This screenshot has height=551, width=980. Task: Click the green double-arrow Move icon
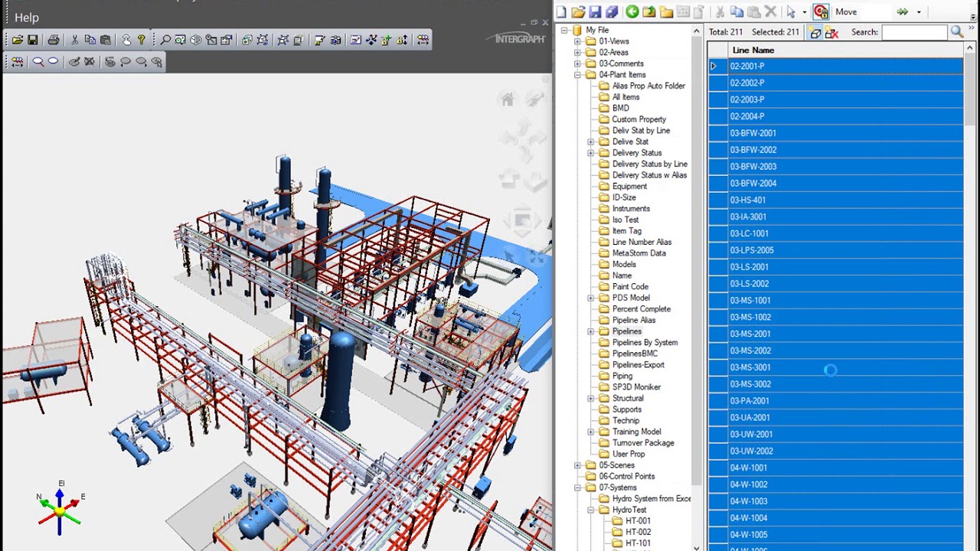(903, 11)
